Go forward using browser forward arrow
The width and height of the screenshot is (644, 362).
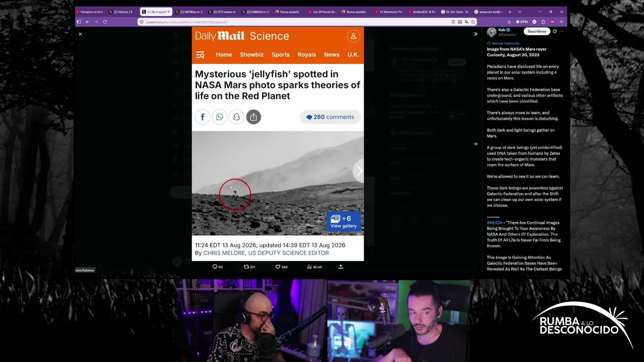tap(96, 22)
